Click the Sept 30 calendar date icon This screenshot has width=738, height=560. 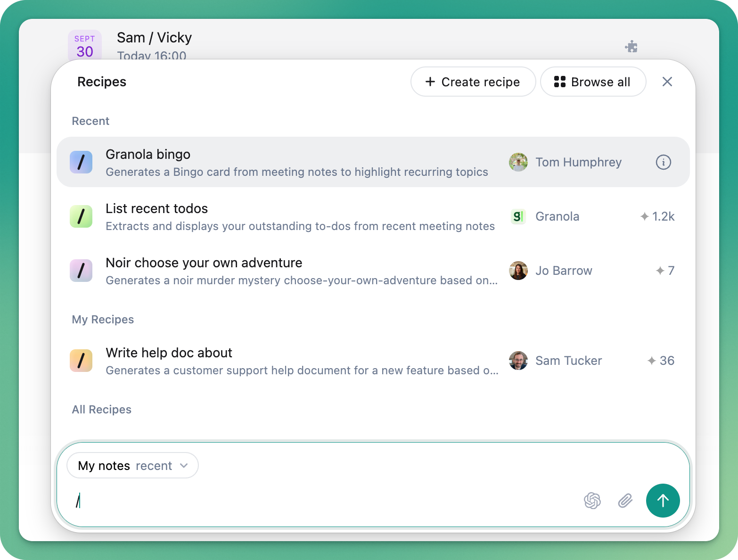tap(85, 46)
